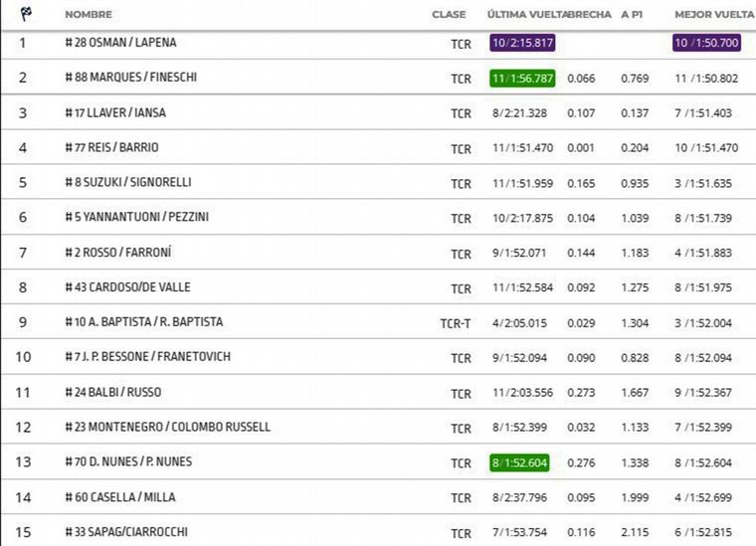The height and width of the screenshot is (546, 756).
Task: Sort by the NOMBRE column header
Action: click(89, 15)
